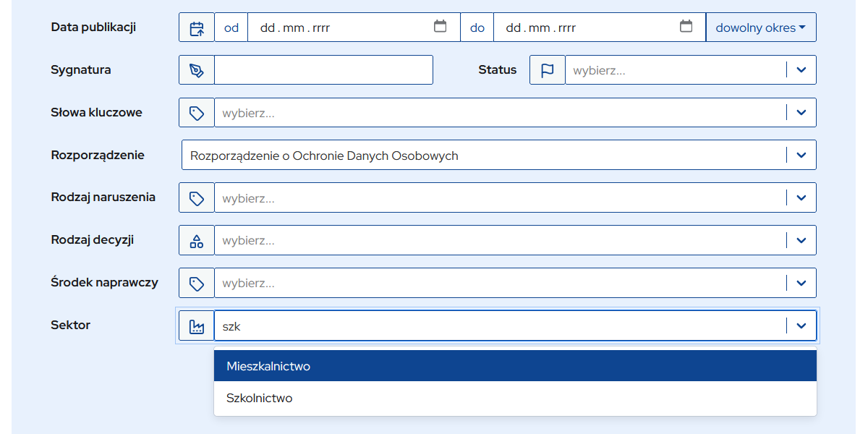Viewport: 868px width, 434px height.
Task: Click the 'Rozporządzenie o Ochronie Danych Osobowych' value
Action: [x=324, y=156]
